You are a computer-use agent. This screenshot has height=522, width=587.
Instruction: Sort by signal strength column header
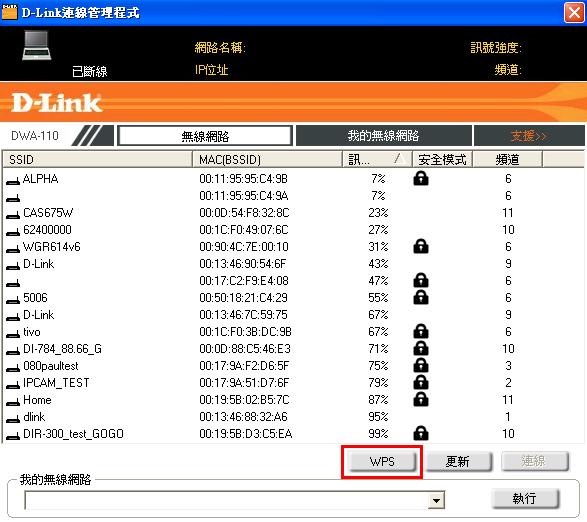377,160
